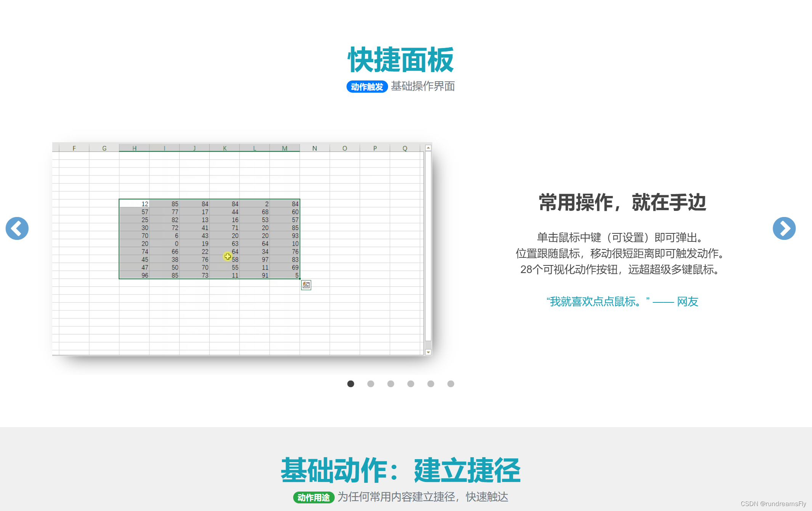Select the fifth carousel dot indicator

click(x=431, y=384)
